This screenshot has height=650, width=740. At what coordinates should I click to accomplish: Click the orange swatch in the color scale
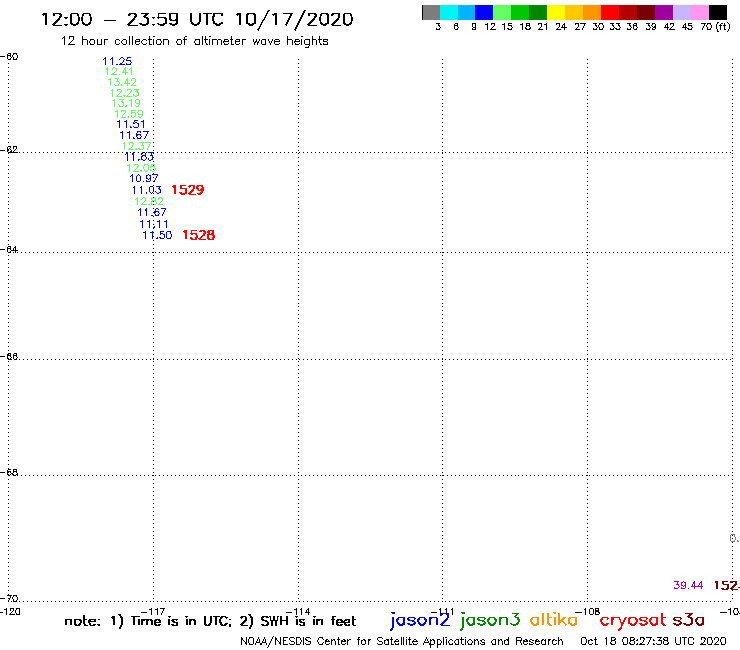point(592,12)
